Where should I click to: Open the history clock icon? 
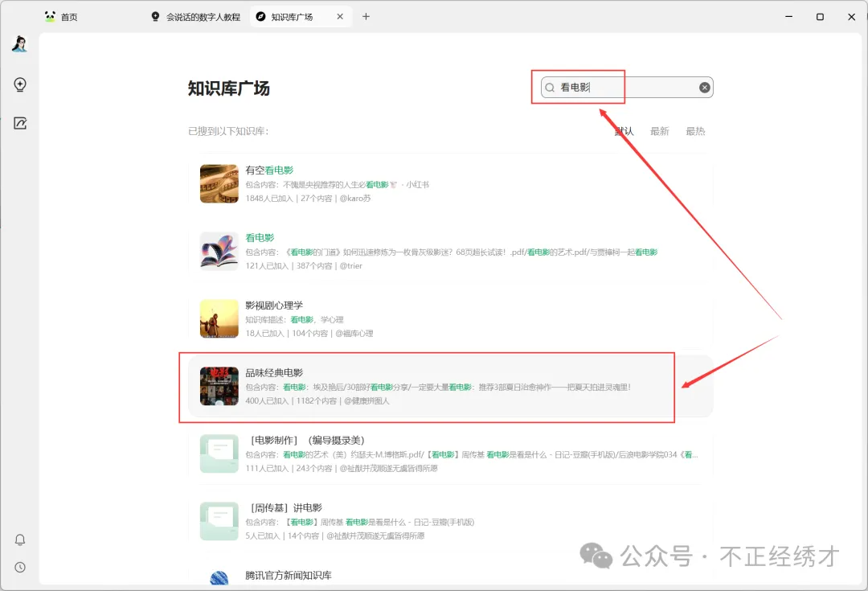click(20, 567)
